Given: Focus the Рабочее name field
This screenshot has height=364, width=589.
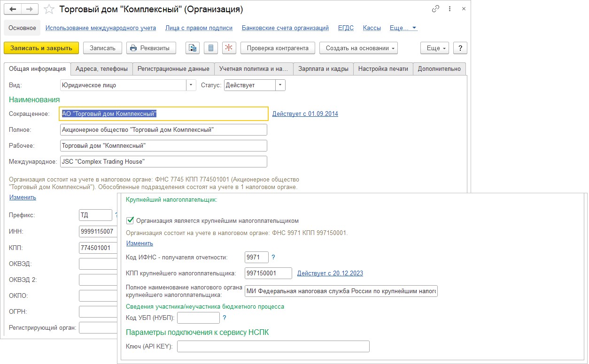Looking at the screenshot, I should [x=164, y=145].
